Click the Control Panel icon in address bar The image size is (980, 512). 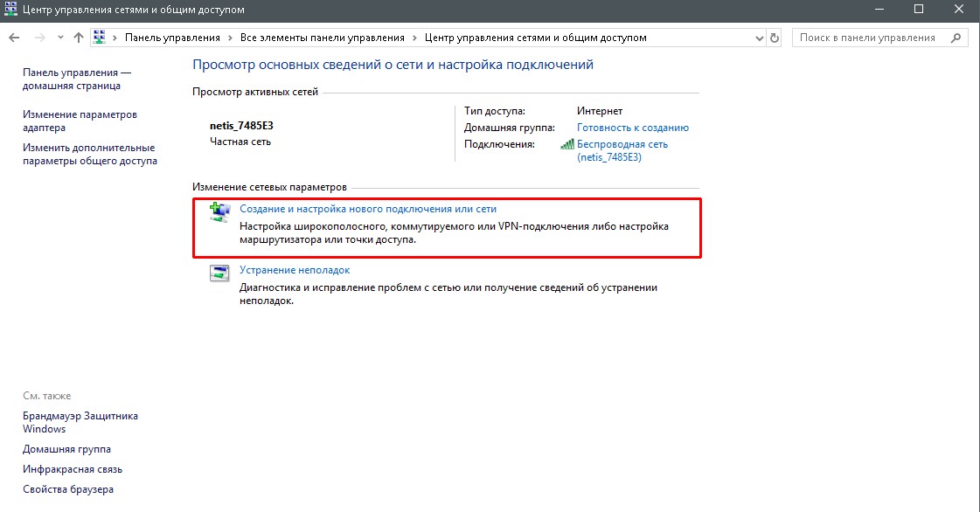[x=100, y=38]
